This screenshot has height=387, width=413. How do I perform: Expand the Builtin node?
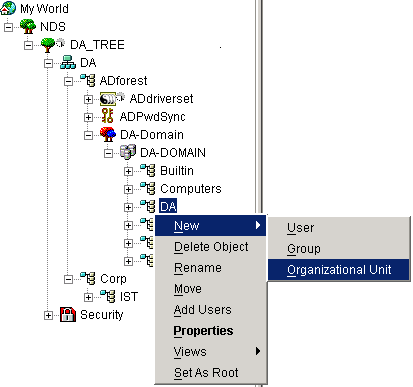click(x=128, y=171)
